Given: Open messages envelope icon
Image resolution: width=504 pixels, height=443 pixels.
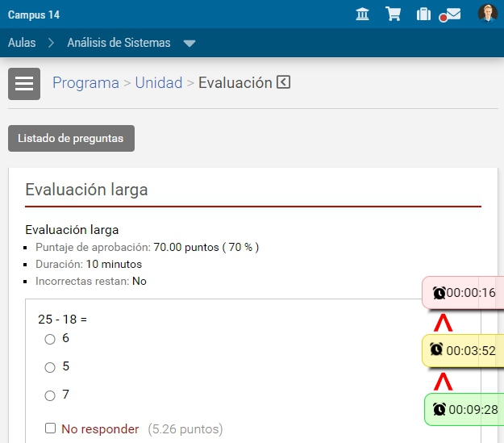Looking at the screenshot, I should coord(452,15).
